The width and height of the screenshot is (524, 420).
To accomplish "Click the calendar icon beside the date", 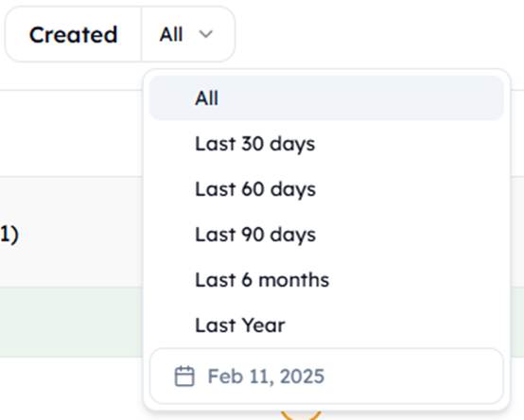I will pyautogui.click(x=184, y=376).
